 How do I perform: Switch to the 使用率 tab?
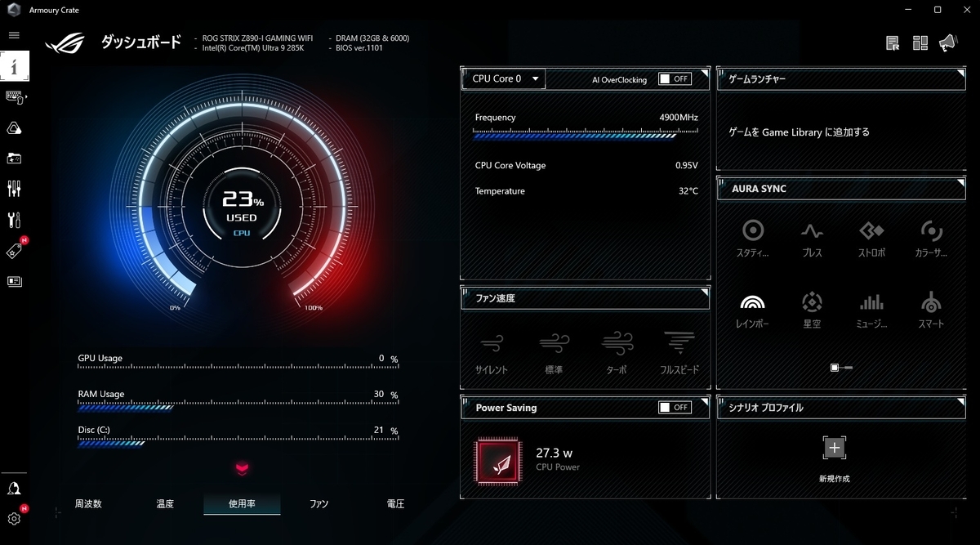[x=242, y=504]
